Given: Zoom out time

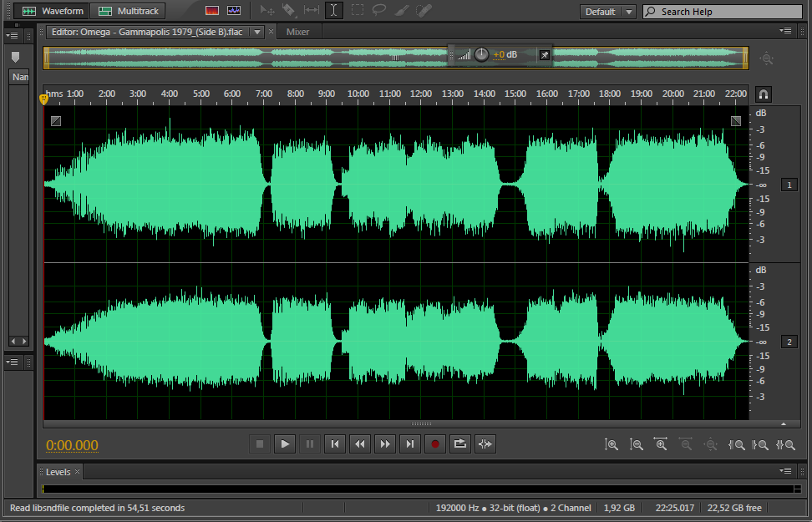Looking at the screenshot, I should click(686, 444).
